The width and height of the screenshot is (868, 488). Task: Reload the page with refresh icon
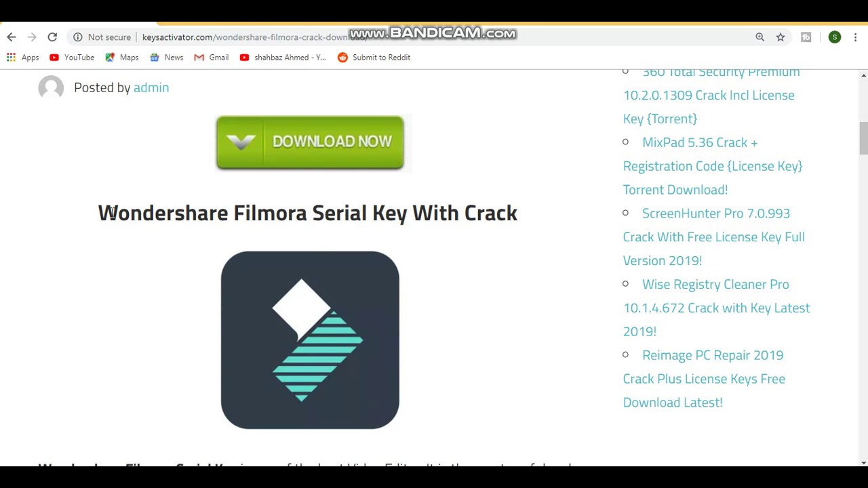tap(52, 37)
